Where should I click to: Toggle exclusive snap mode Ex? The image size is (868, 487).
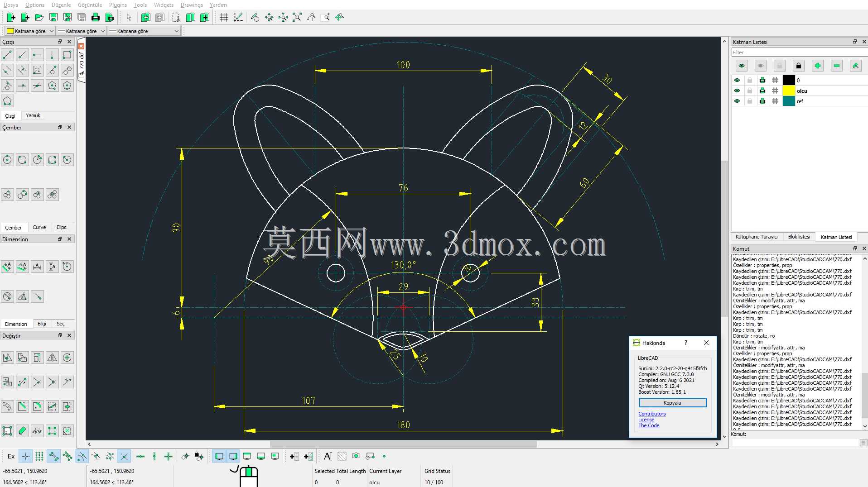[x=11, y=456]
